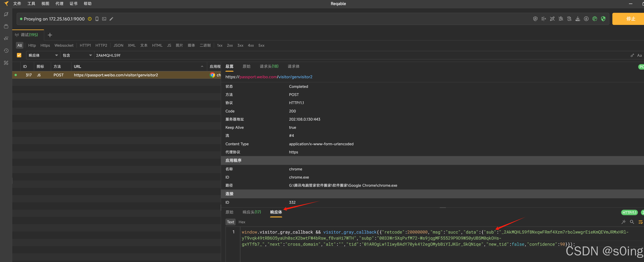Toggle the green shield SSL icon

click(603, 19)
